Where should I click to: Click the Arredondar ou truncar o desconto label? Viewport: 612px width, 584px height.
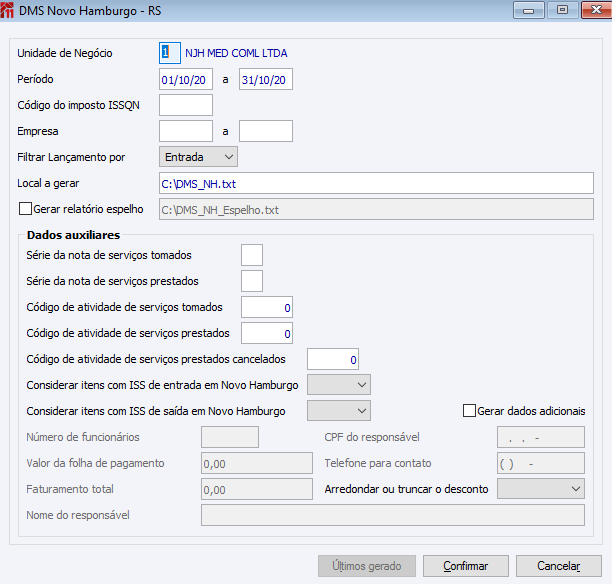[406, 489]
